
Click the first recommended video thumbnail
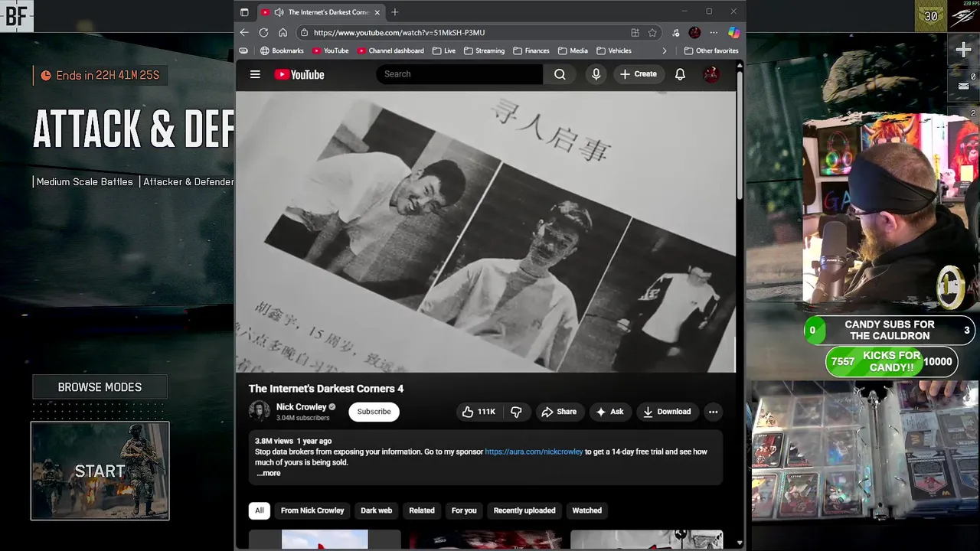click(x=325, y=539)
